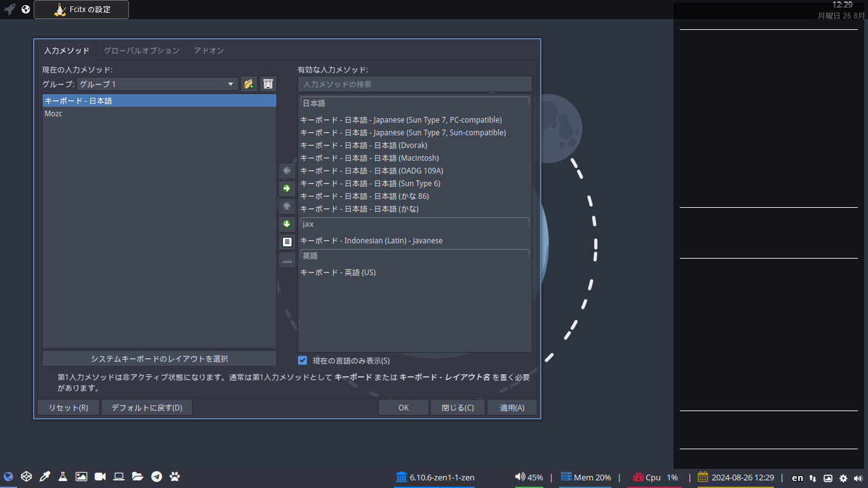Click the green right arrow button
This screenshot has height=488, width=868.
click(287, 189)
